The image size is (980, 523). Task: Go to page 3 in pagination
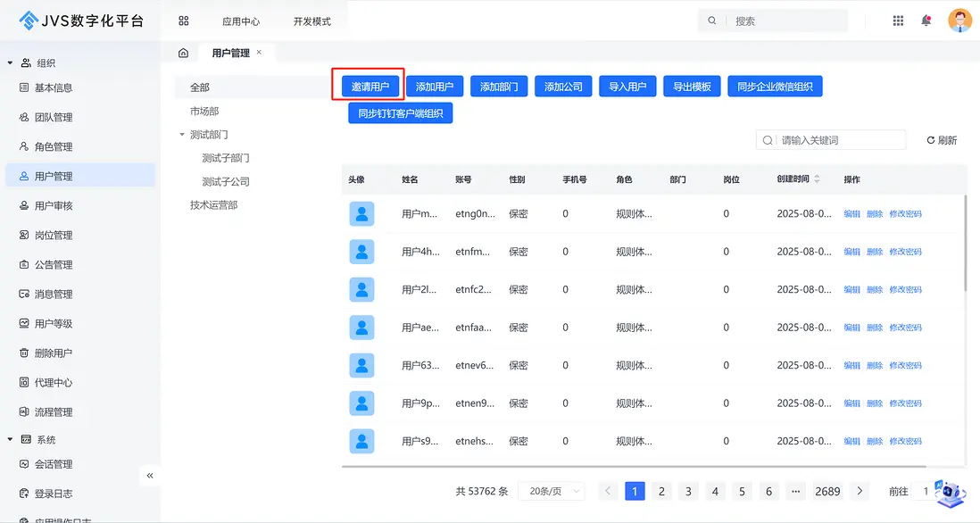tap(688, 491)
